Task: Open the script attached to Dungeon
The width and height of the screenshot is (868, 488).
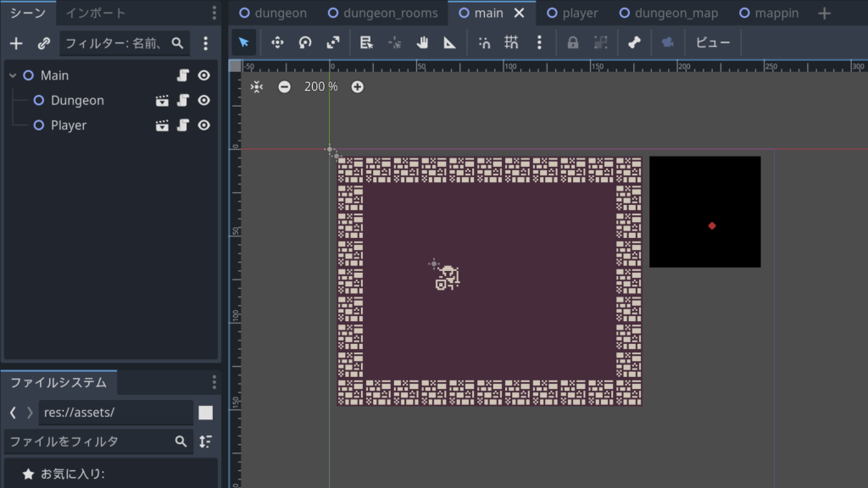Action: coord(182,101)
